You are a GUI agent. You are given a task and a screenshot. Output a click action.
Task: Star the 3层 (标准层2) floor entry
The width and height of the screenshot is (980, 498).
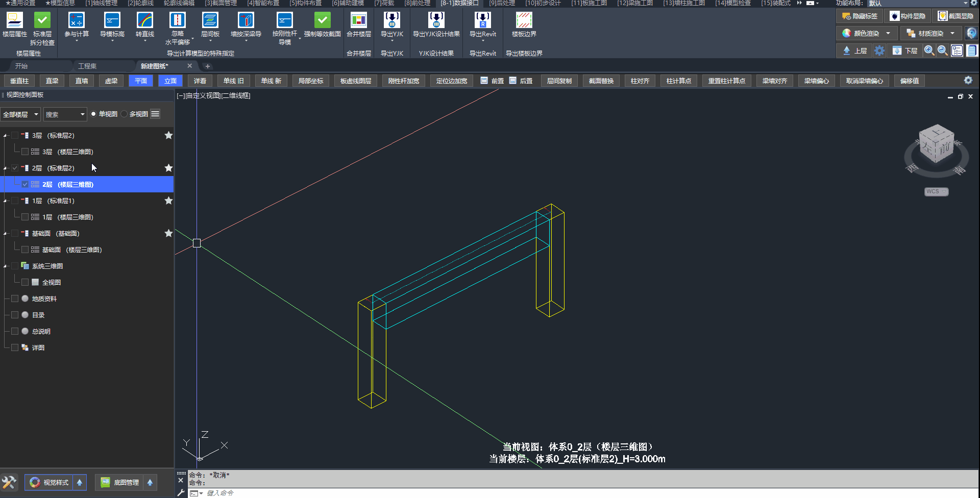click(x=168, y=136)
